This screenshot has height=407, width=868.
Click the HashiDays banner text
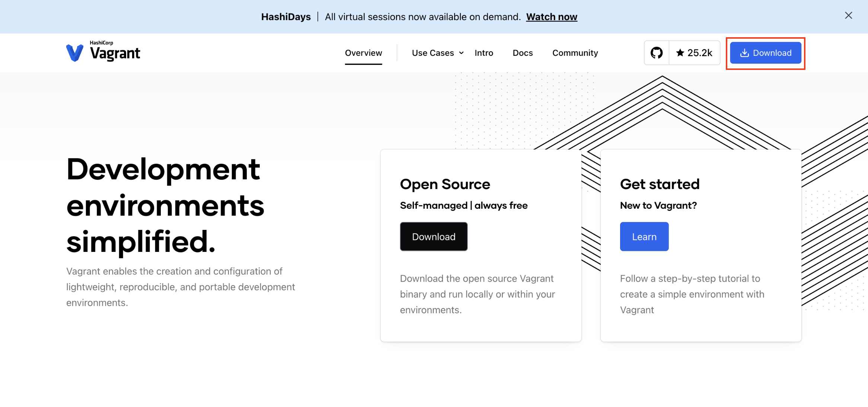286,17
